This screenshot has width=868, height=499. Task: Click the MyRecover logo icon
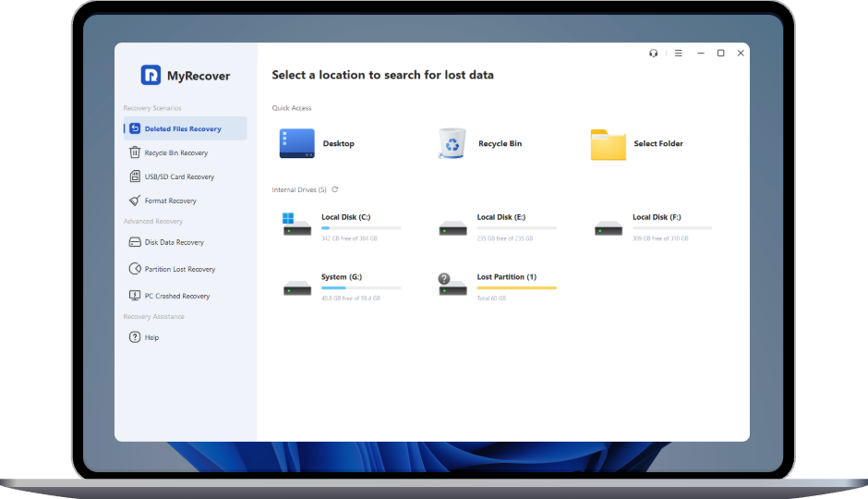[x=151, y=75]
